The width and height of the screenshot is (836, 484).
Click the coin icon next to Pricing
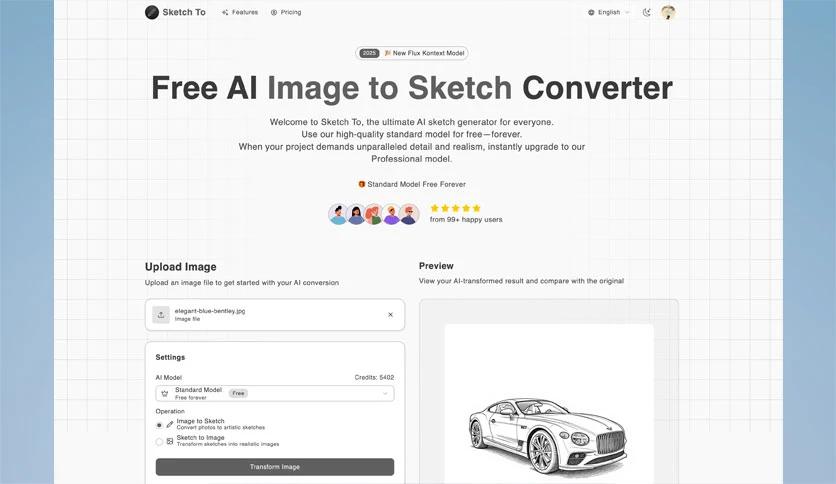click(x=274, y=12)
